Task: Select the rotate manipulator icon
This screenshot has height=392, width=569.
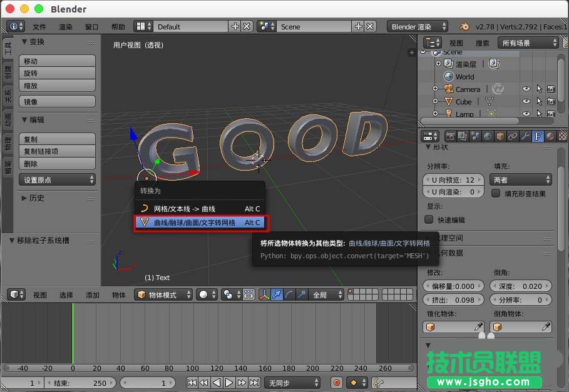Action: [x=288, y=294]
